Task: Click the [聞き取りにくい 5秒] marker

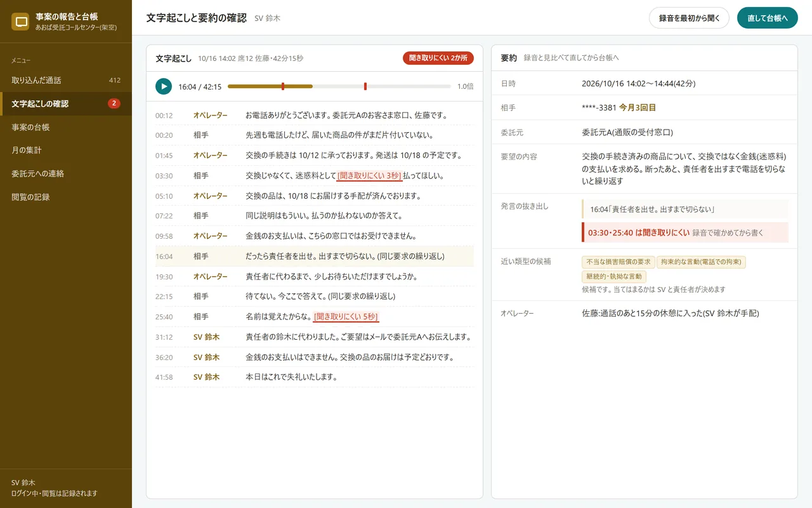Action: pyautogui.click(x=346, y=317)
